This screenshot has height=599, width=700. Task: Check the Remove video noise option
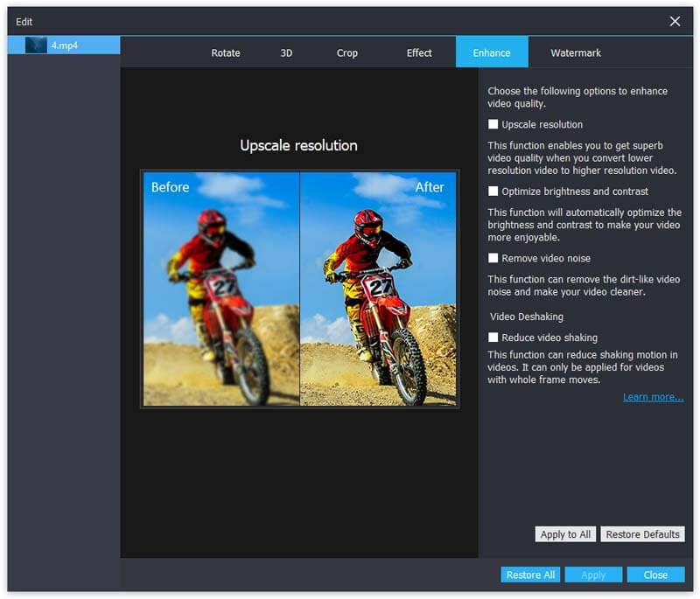(x=493, y=259)
